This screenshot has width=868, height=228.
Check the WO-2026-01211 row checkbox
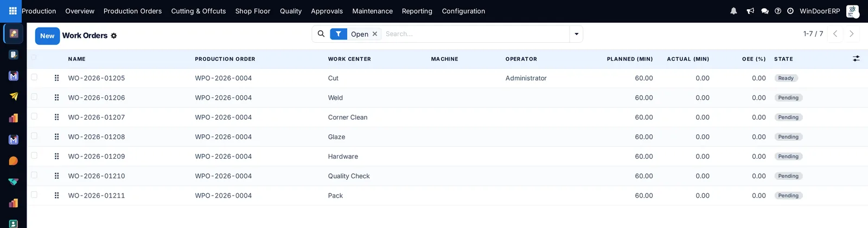34,194
